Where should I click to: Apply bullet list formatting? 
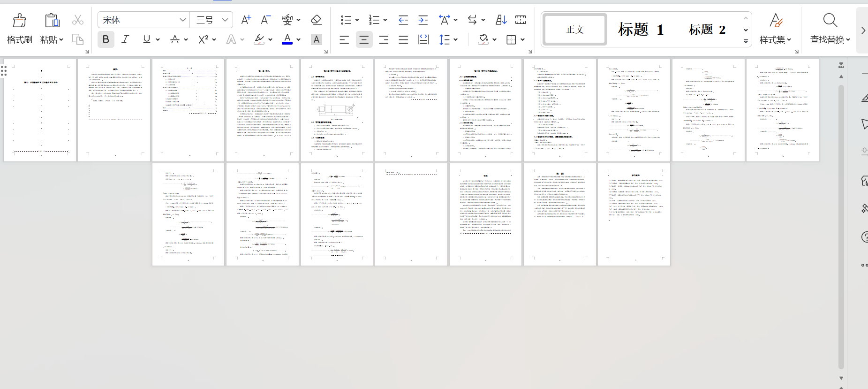coord(346,20)
